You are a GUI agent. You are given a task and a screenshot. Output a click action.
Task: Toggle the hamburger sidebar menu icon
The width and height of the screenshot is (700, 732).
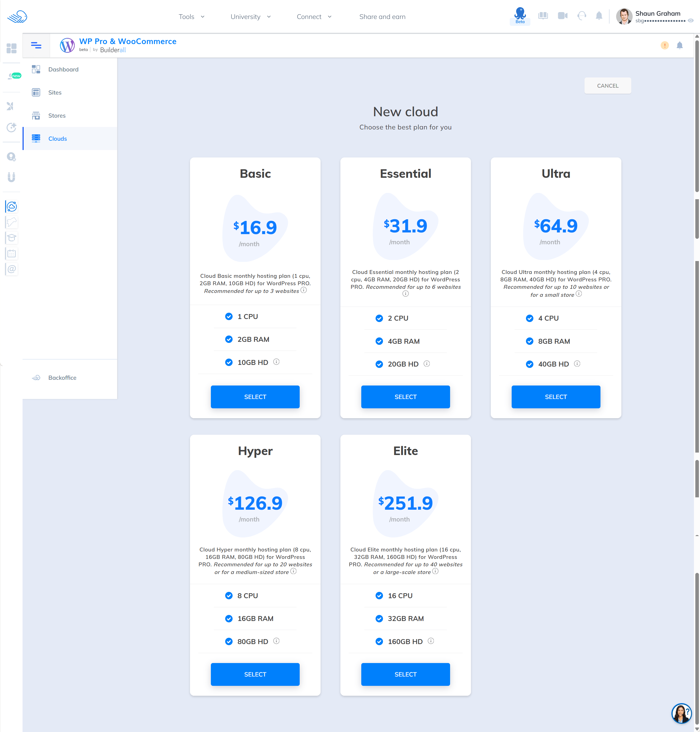36,46
